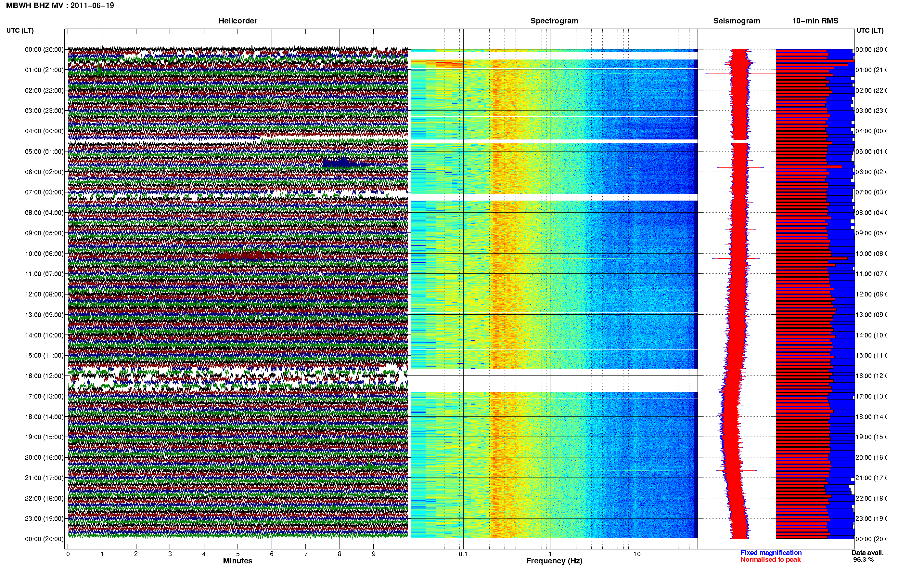The width and height of the screenshot is (924, 578).
Task: Click the MBWH BHZ MV station date title
Action: (x=60, y=5)
